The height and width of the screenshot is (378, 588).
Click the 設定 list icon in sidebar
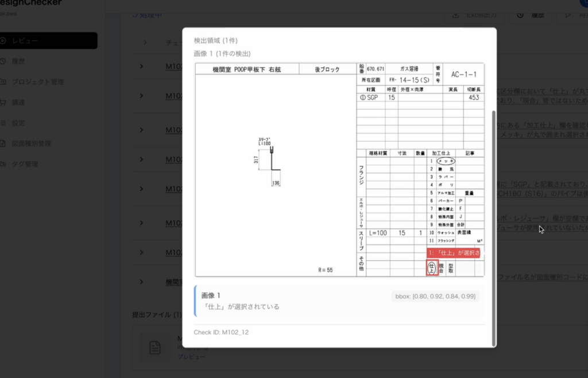pyautogui.click(x=3, y=123)
